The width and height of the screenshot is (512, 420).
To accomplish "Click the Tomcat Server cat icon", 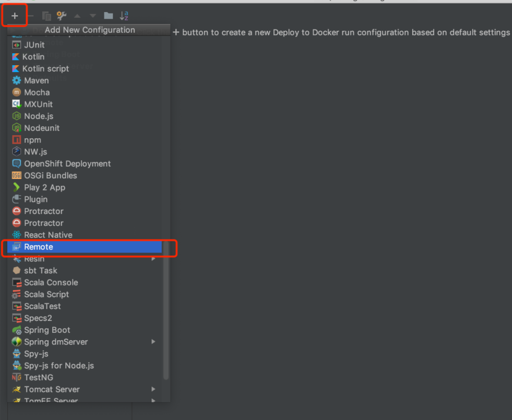I will pyautogui.click(x=16, y=389).
